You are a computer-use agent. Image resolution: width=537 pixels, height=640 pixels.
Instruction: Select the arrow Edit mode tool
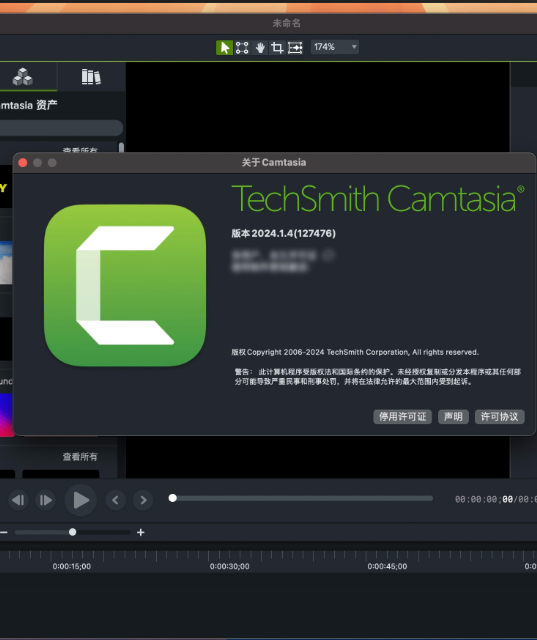(x=224, y=47)
